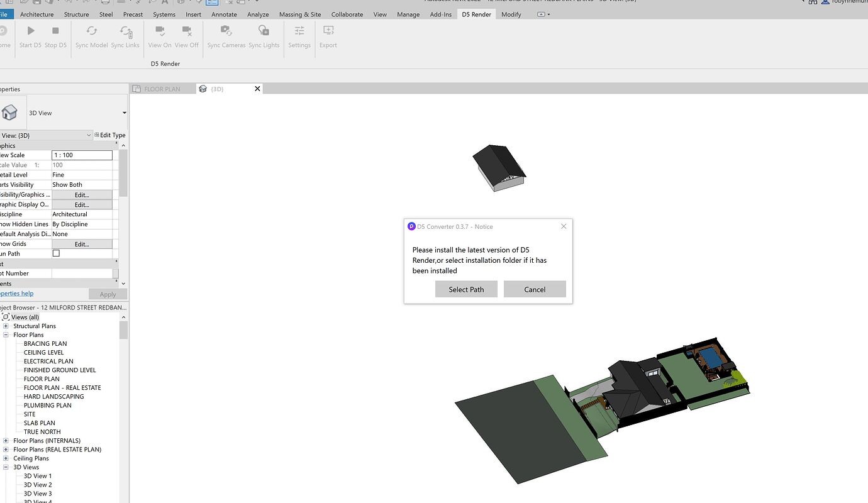Click the View Scale 1 : 100 field
This screenshot has width=868, height=503.
point(82,155)
